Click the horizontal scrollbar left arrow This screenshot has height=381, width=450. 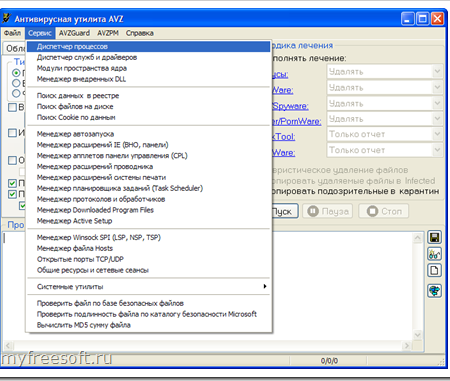click(x=8, y=346)
